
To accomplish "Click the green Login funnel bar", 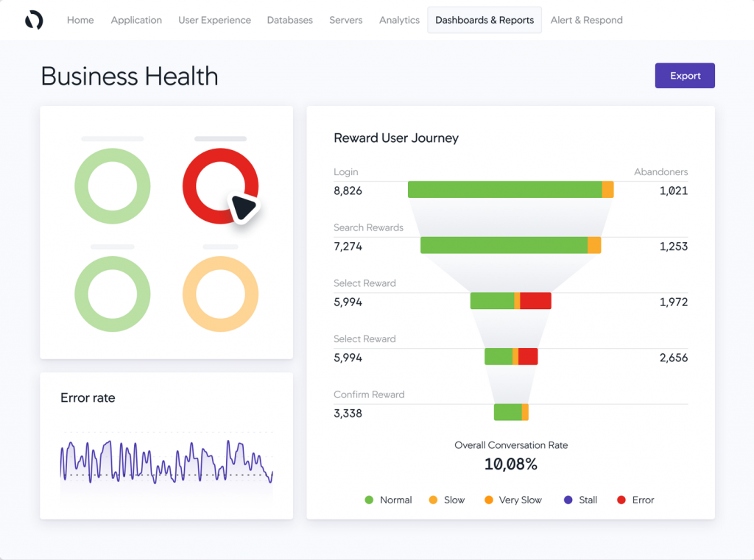I will tap(504, 189).
